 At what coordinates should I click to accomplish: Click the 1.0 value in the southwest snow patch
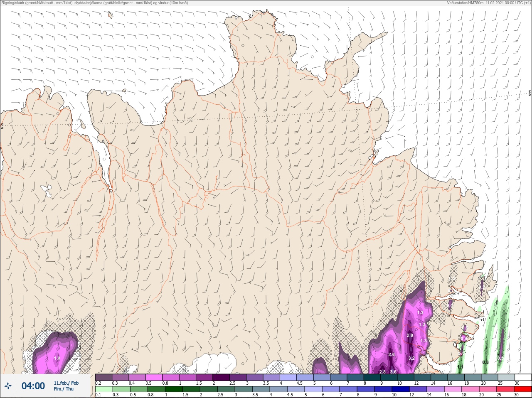click(x=57, y=358)
